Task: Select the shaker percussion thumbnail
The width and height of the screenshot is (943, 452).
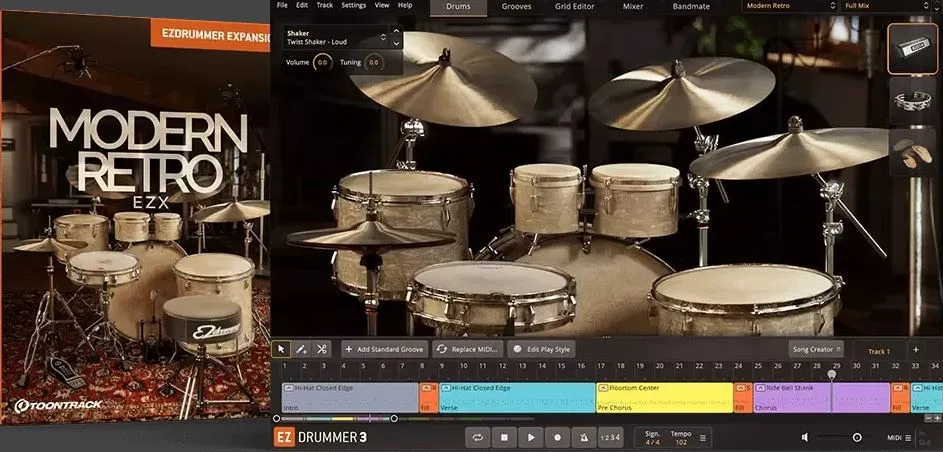Action: (x=912, y=49)
